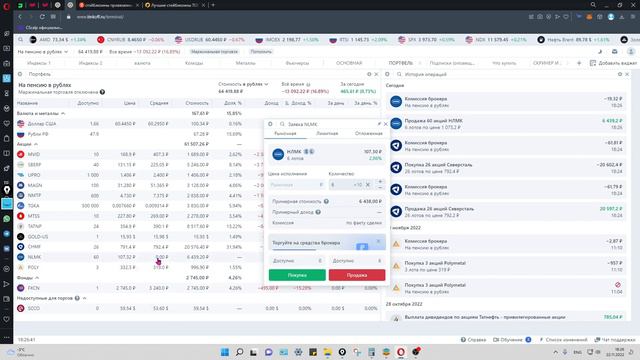Collapse the Акции group
This screenshot has height=360, width=640.
36,144
